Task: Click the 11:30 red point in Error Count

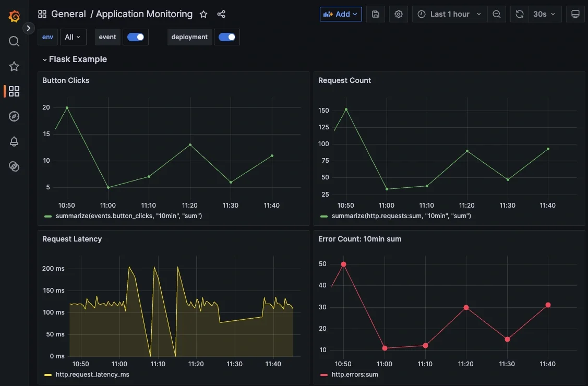Action: [507, 339]
